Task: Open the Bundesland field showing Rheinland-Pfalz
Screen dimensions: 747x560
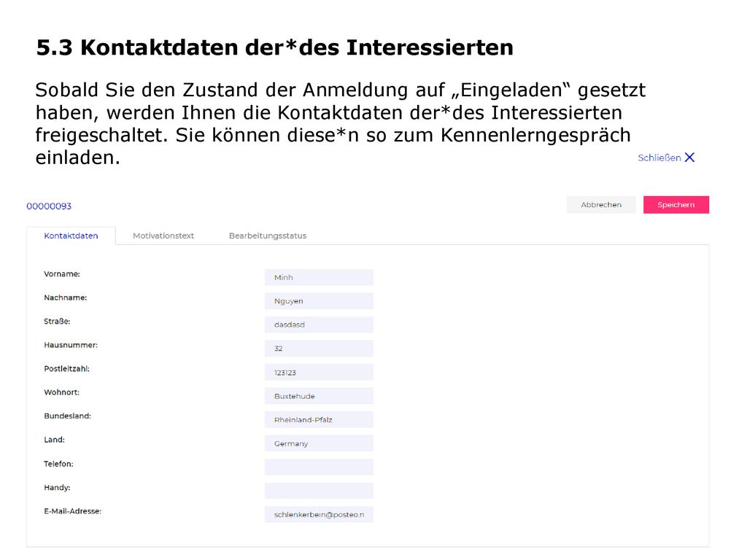Action: click(x=320, y=419)
